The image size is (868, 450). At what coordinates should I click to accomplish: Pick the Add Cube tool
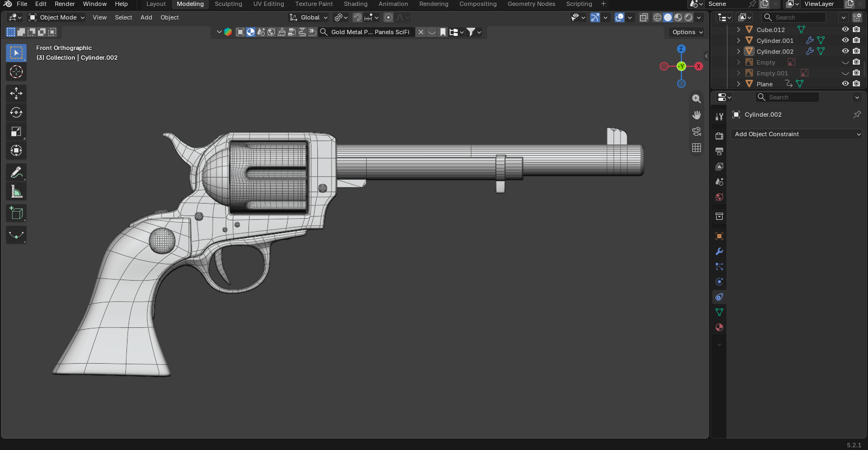click(x=16, y=213)
